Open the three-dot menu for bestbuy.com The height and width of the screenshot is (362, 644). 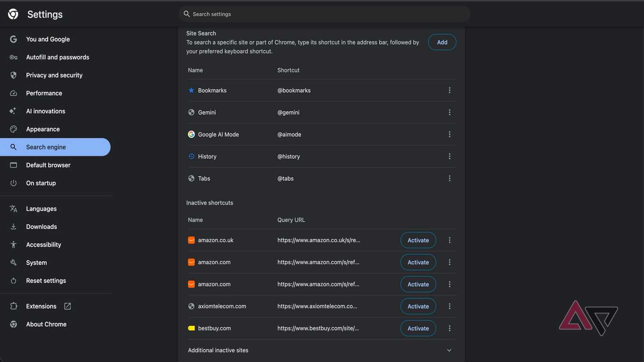pos(450,328)
